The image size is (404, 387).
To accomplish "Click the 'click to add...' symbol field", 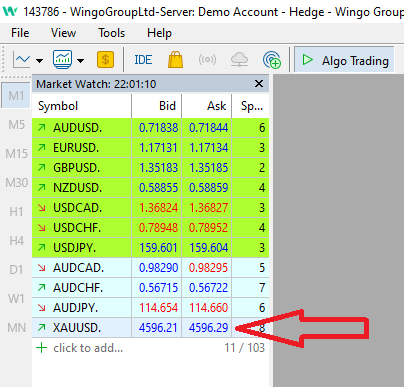I will 88,348.
